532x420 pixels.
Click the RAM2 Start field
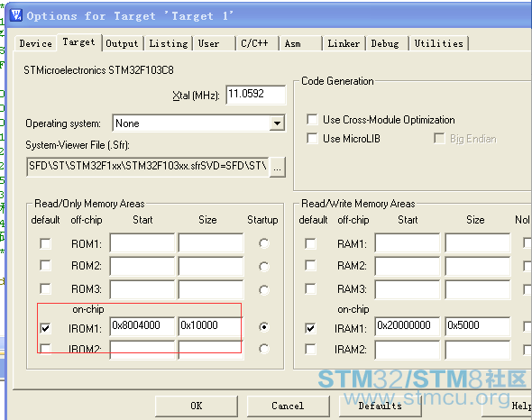click(x=408, y=266)
